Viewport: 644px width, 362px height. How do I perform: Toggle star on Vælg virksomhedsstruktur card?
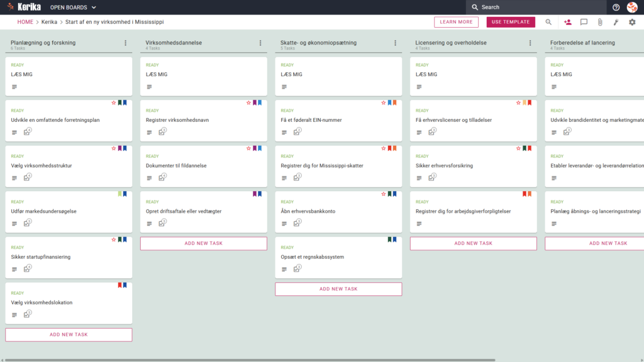coord(114,148)
